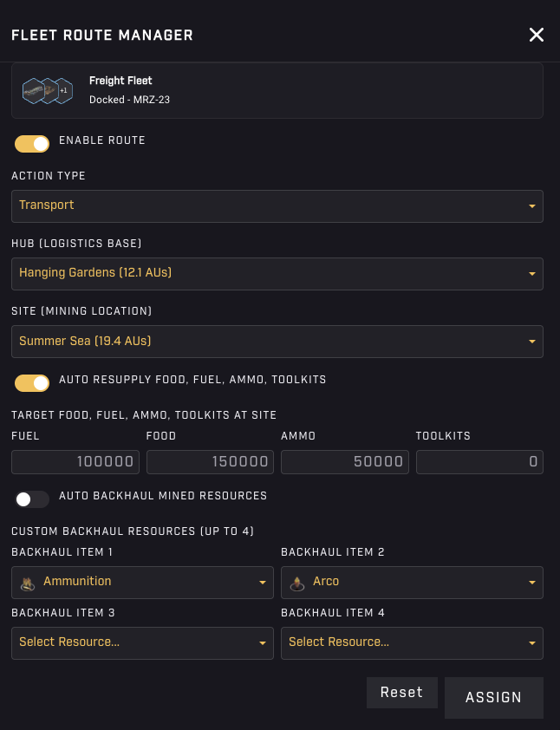Open the Transport action type dropdown

point(277,205)
